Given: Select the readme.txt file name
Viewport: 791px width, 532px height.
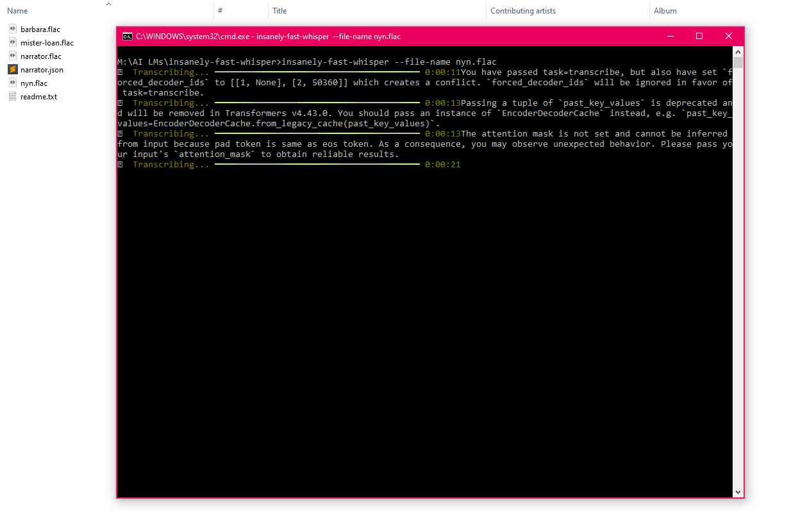Looking at the screenshot, I should [x=38, y=97].
